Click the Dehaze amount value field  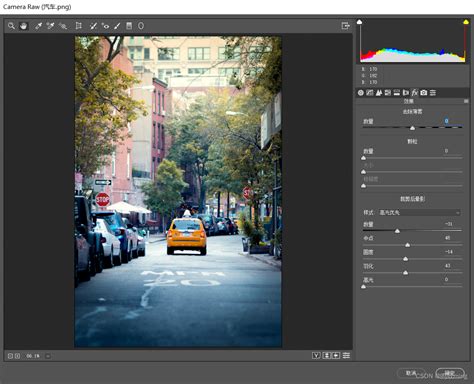click(446, 121)
